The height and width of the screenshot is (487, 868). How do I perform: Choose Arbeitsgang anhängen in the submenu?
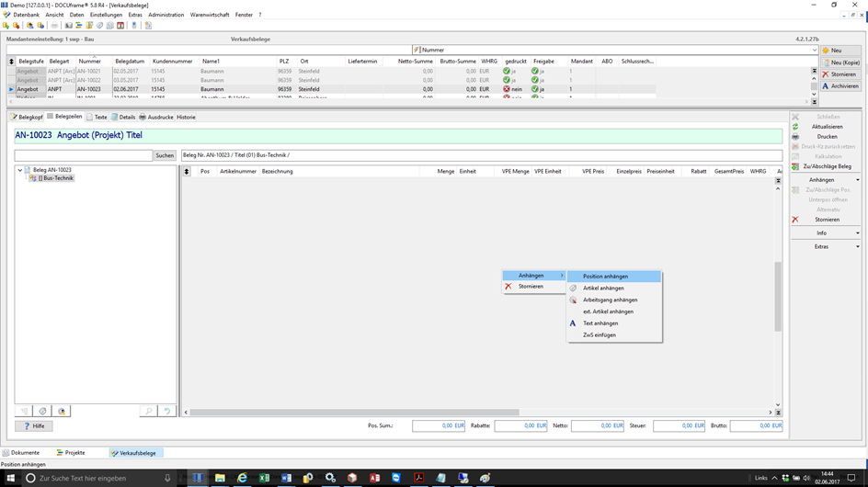614,300
